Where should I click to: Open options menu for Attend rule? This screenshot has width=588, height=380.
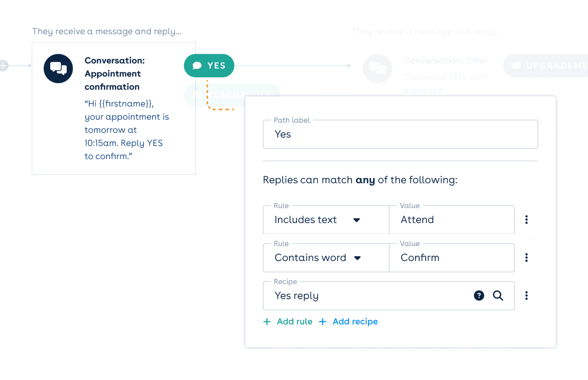tap(526, 220)
